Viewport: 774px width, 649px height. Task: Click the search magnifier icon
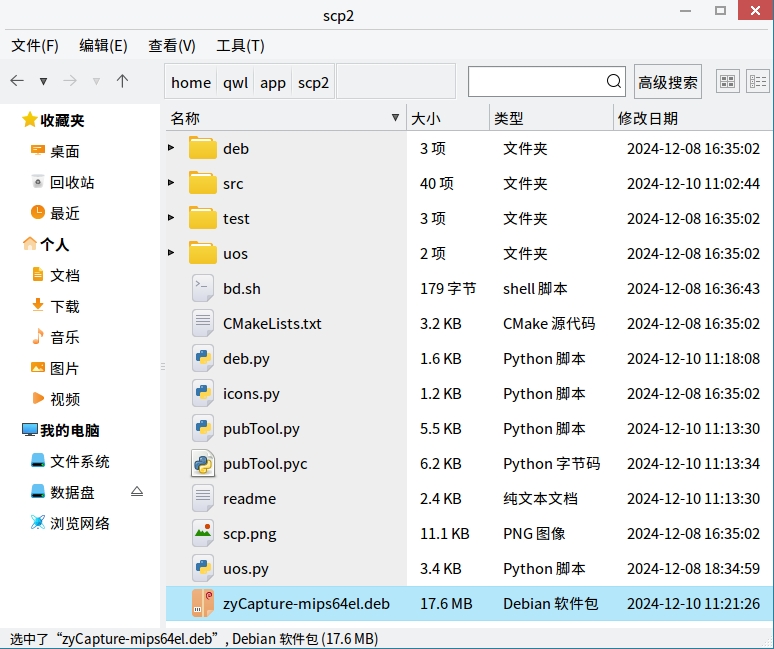coord(614,81)
